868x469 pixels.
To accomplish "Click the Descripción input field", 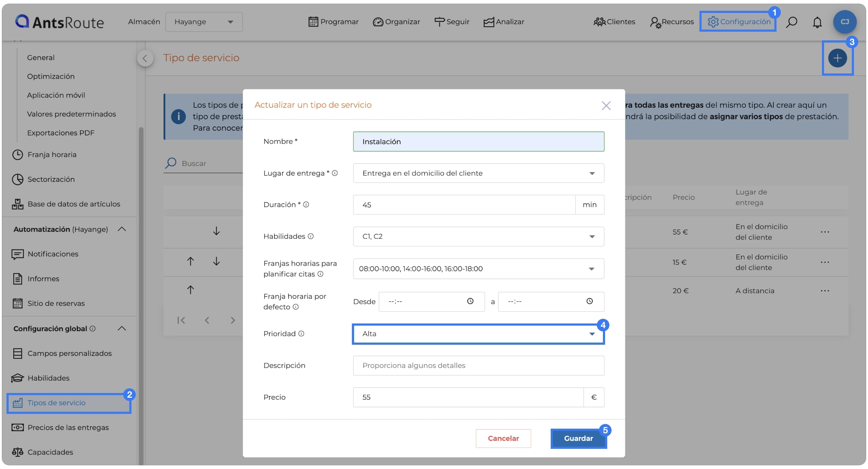I will click(x=478, y=366).
